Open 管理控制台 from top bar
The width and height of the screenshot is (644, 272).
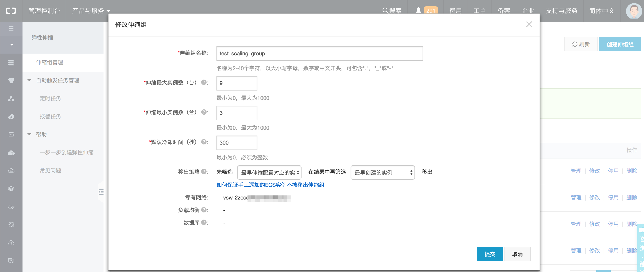coord(44,11)
